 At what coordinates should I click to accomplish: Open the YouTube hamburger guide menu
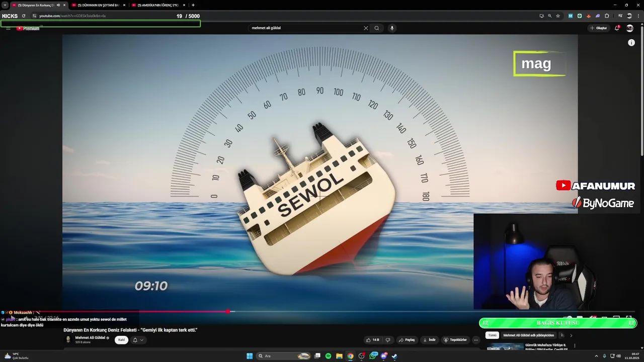[8, 28]
